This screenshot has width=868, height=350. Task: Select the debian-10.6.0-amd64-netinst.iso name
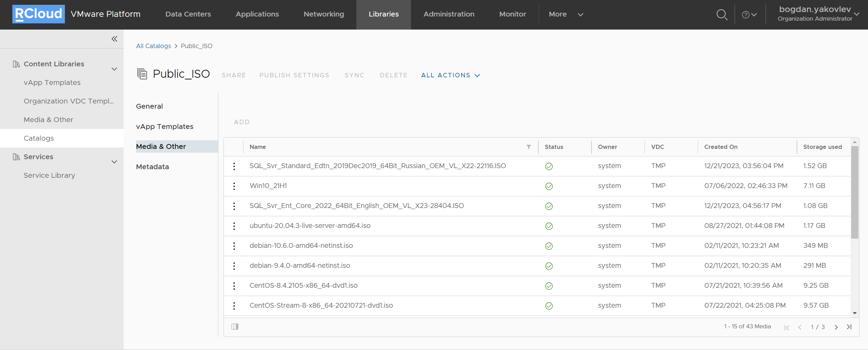coord(301,246)
